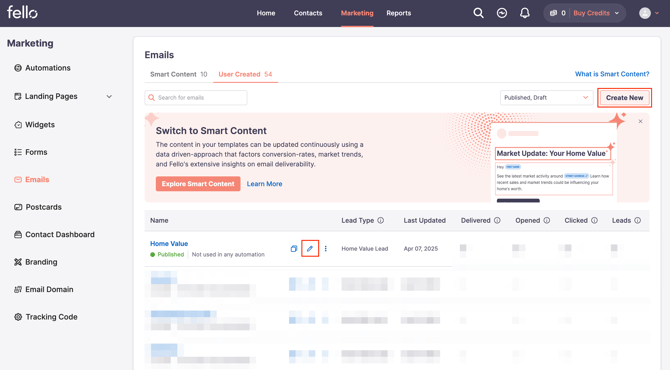Dismiss the Switch to Smart Content banner
This screenshot has width=670, height=370.
coord(640,121)
